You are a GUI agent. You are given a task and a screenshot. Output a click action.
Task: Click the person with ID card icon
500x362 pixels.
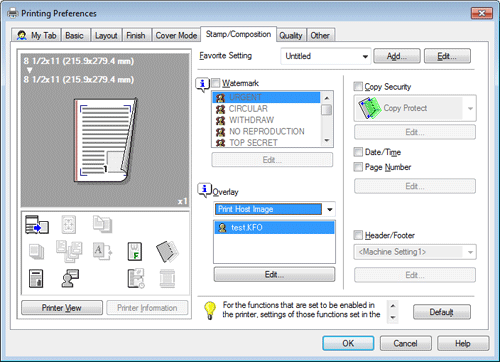70,278
